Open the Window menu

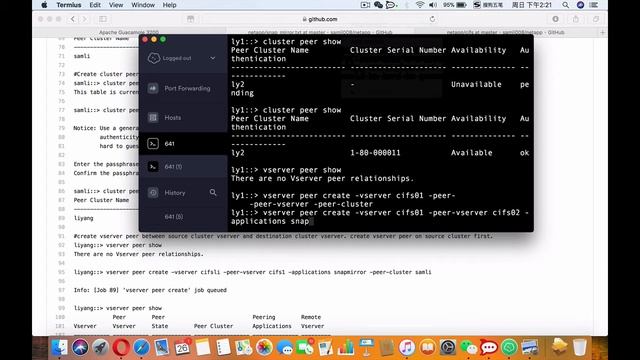(143, 5)
